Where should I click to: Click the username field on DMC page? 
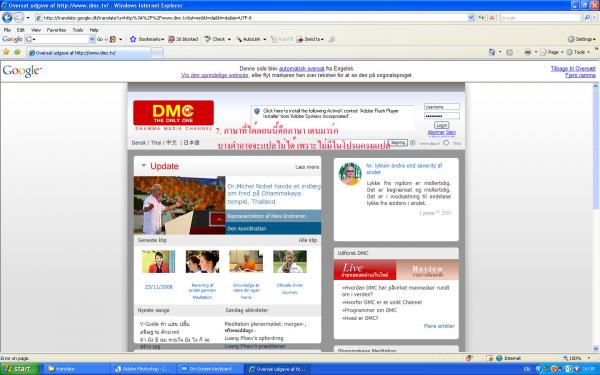[x=442, y=107]
